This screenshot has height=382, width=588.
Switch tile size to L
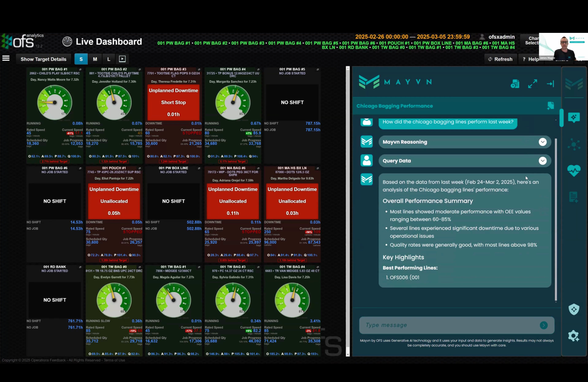tap(108, 59)
